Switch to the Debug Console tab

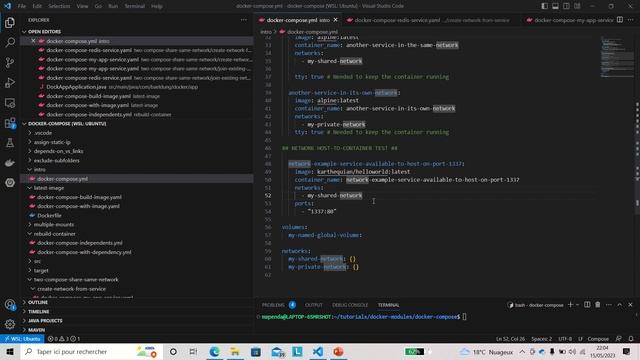coord(350,305)
